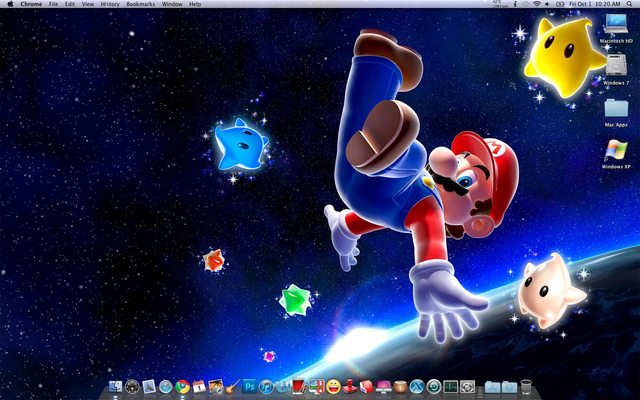Click the pink iMac dock icon
The height and width of the screenshot is (400, 640).
tap(383, 386)
